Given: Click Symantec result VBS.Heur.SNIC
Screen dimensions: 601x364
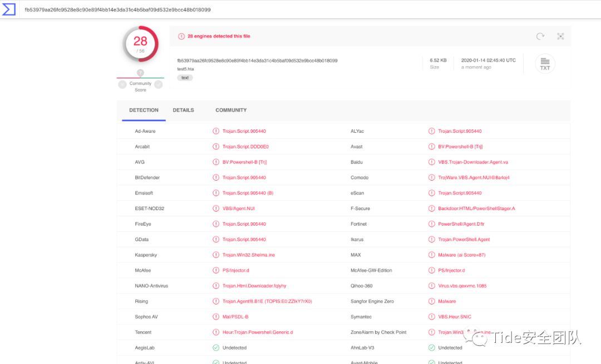Looking at the screenshot, I should (455, 317).
